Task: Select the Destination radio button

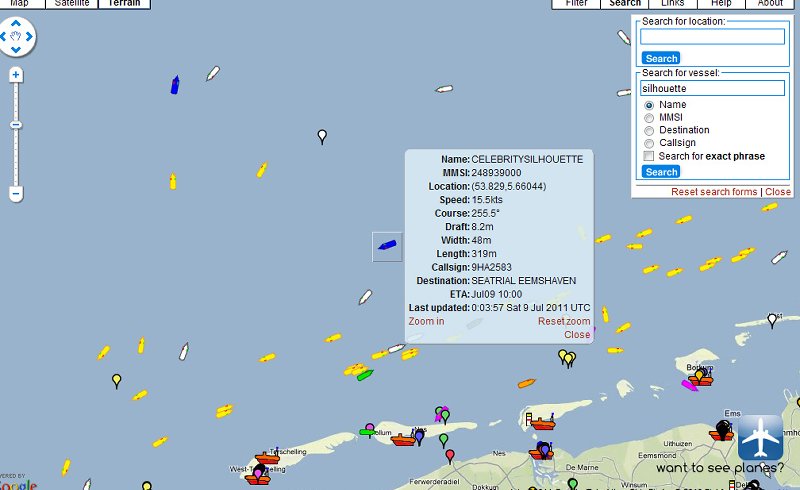Action: click(649, 131)
